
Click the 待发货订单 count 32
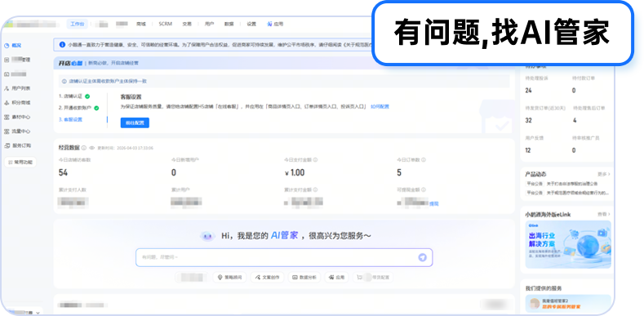pos(528,120)
